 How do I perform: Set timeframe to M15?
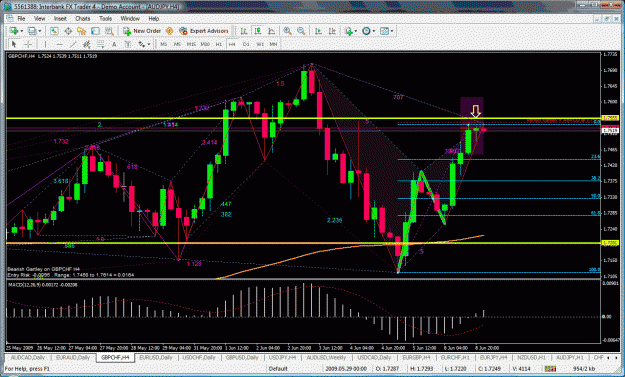[x=191, y=44]
